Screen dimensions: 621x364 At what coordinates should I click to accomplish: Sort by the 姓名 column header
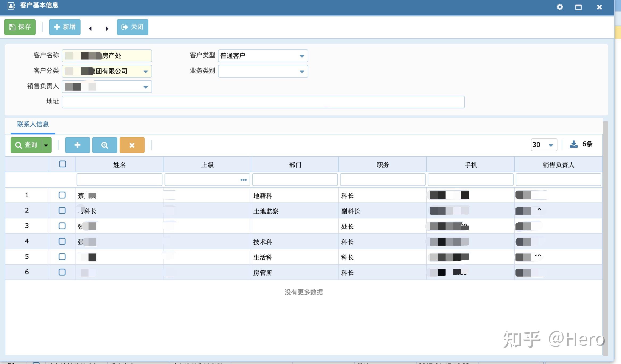[119, 165]
